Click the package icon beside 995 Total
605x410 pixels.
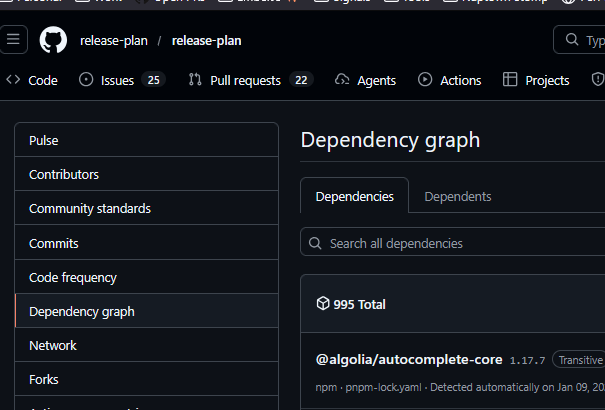[323, 304]
